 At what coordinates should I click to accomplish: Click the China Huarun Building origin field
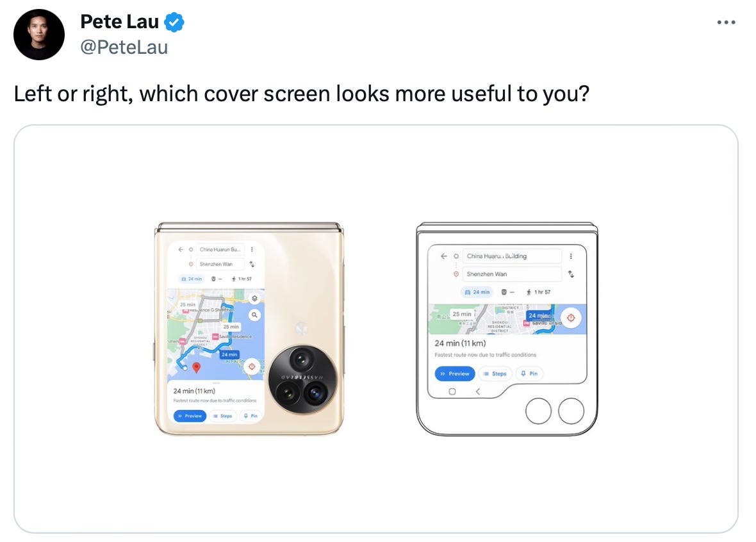pos(512,256)
